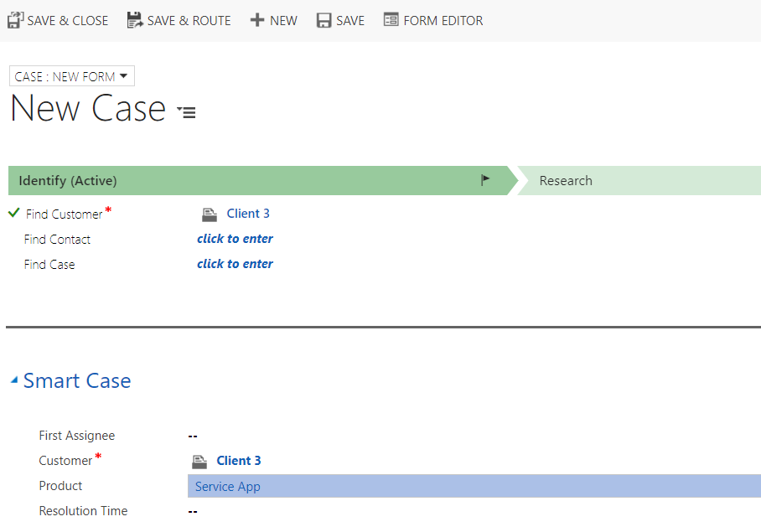Open the Form Editor icon
Screen dimensions: 761x532
click(x=391, y=19)
